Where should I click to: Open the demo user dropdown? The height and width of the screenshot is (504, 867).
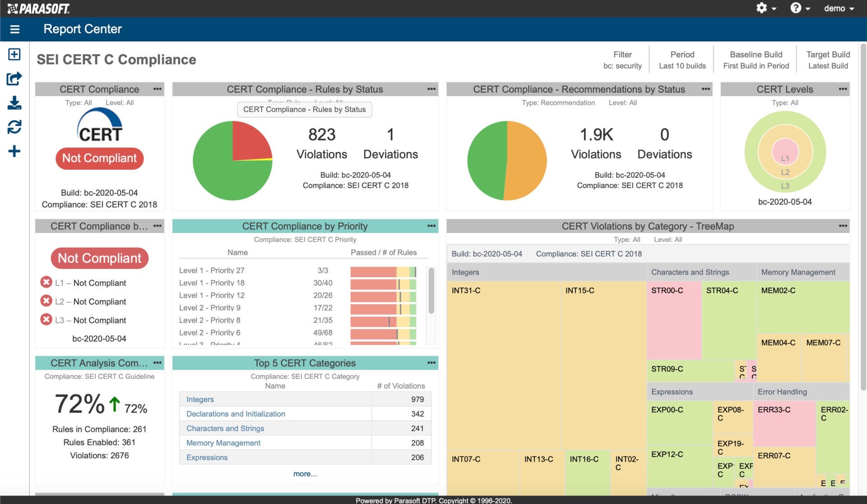[839, 8]
